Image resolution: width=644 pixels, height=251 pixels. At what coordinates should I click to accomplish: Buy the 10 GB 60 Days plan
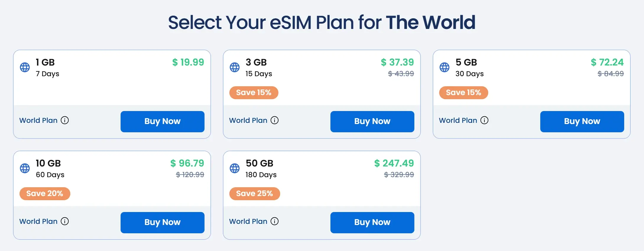[x=162, y=222]
